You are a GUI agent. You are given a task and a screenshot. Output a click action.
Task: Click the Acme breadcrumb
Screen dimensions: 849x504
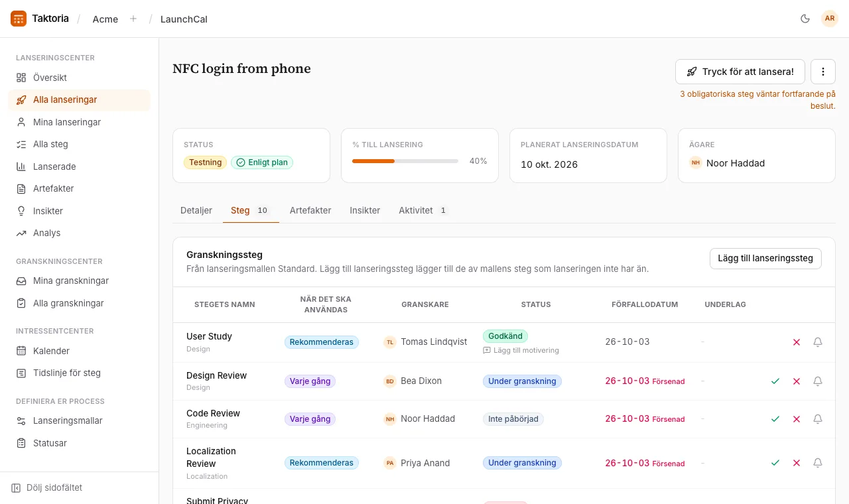(105, 19)
